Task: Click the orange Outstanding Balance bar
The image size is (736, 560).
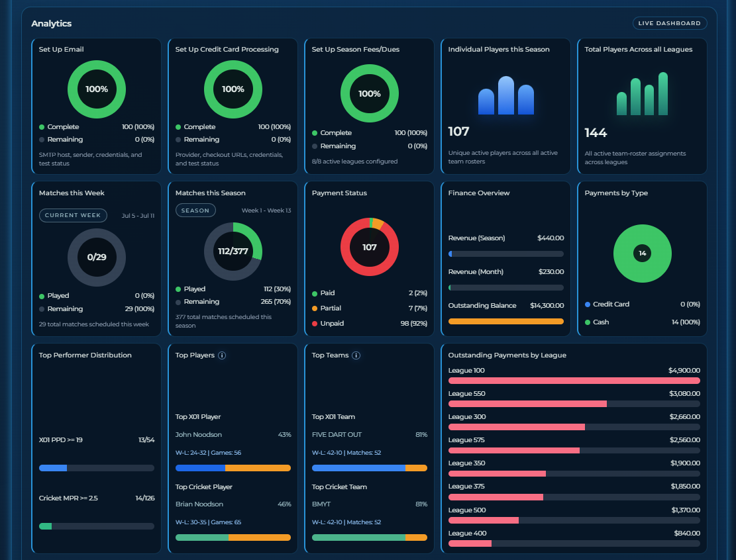Action: coord(506,321)
